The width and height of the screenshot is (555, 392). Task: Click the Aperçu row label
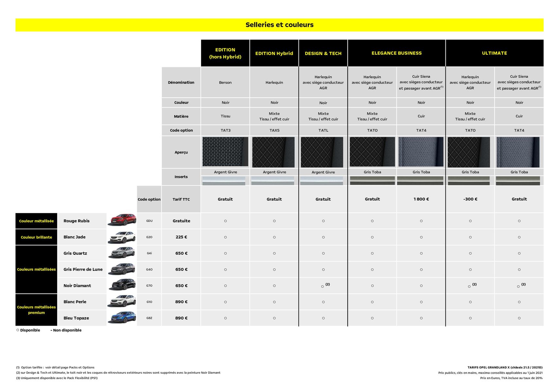pyautogui.click(x=181, y=152)
